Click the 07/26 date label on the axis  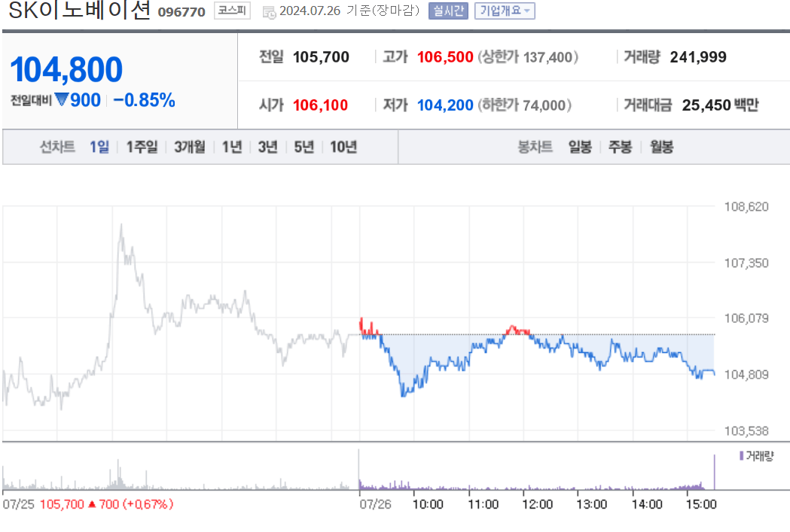(x=375, y=504)
